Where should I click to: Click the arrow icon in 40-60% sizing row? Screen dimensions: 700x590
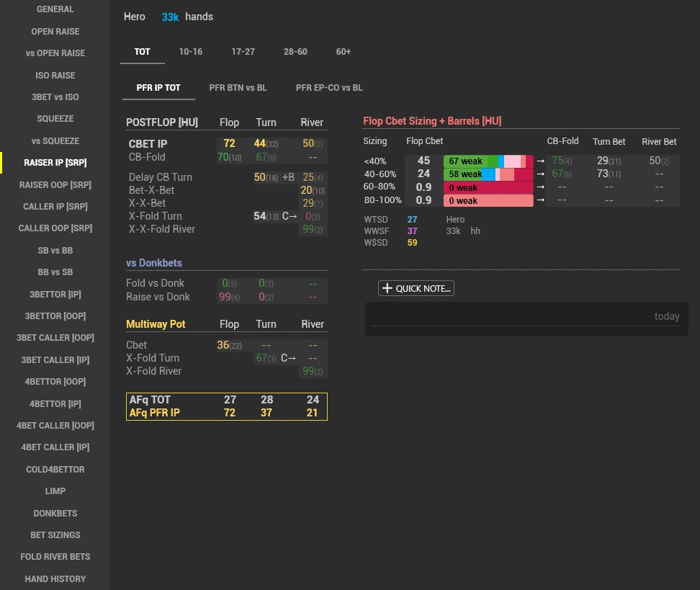pyautogui.click(x=541, y=174)
